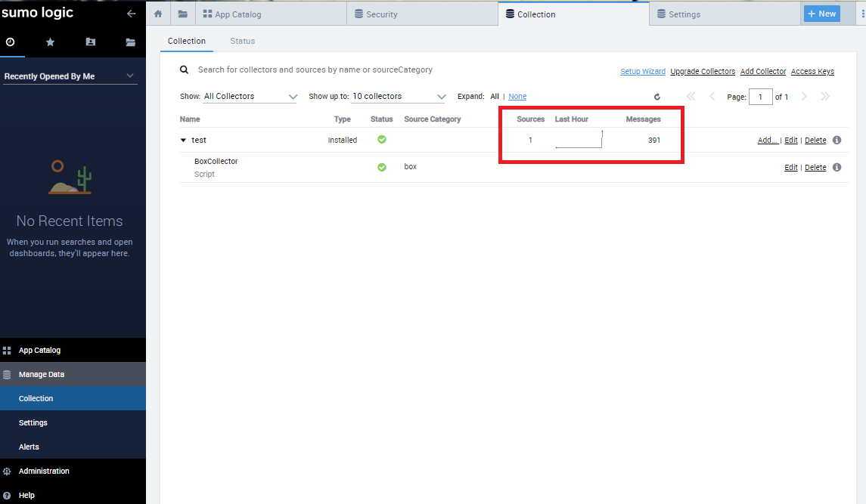View info icon for test collector

(837, 140)
